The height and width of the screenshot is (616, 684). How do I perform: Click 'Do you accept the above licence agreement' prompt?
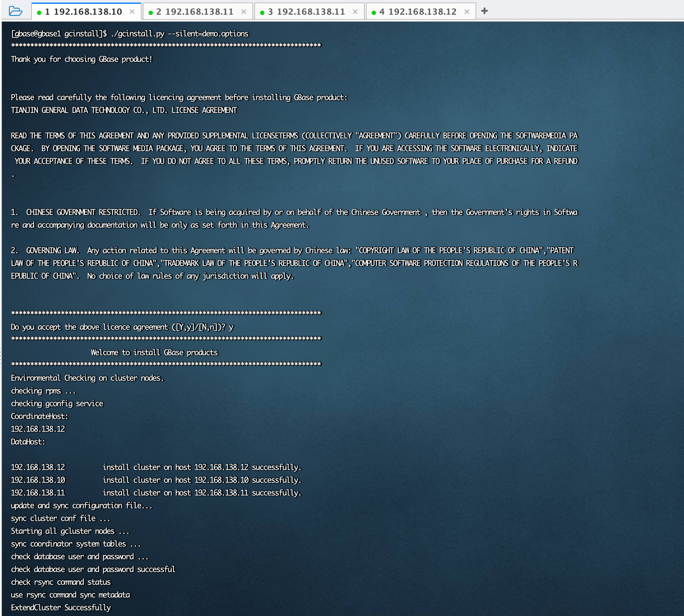click(122, 327)
